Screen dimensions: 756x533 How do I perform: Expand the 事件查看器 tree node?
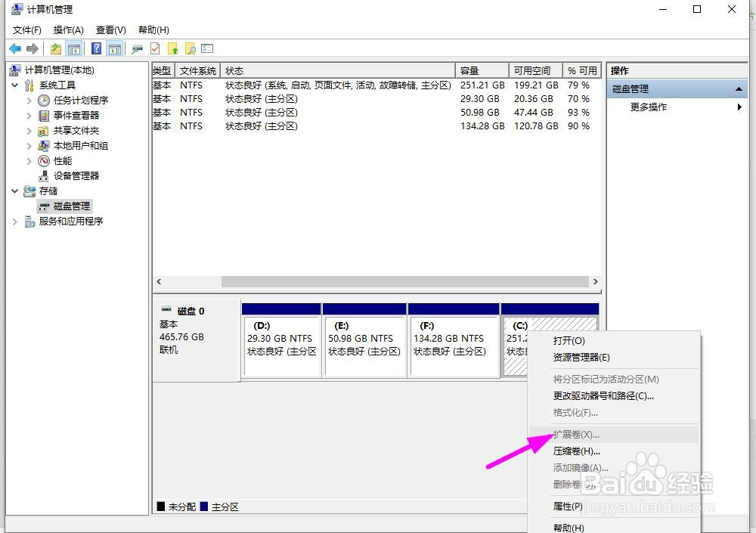(x=29, y=115)
